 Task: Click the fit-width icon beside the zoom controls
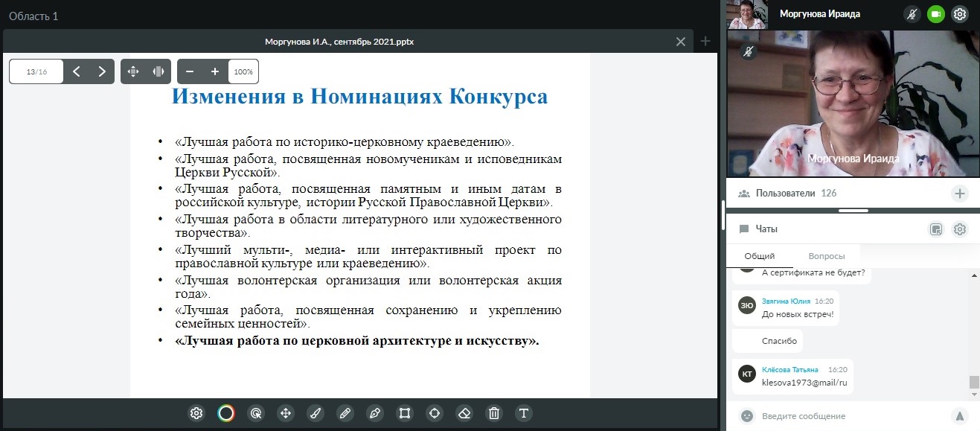tap(158, 71)
